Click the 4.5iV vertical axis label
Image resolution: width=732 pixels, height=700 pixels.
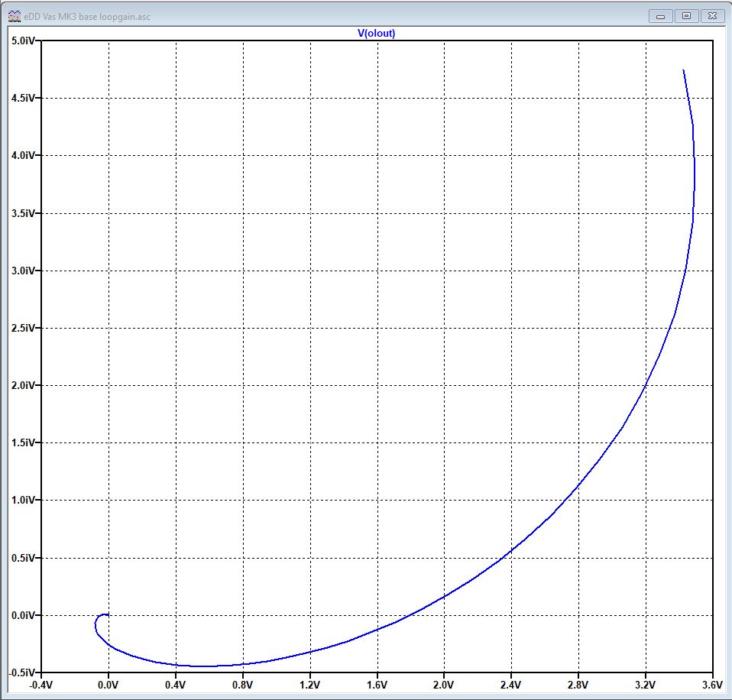[23, 98]
